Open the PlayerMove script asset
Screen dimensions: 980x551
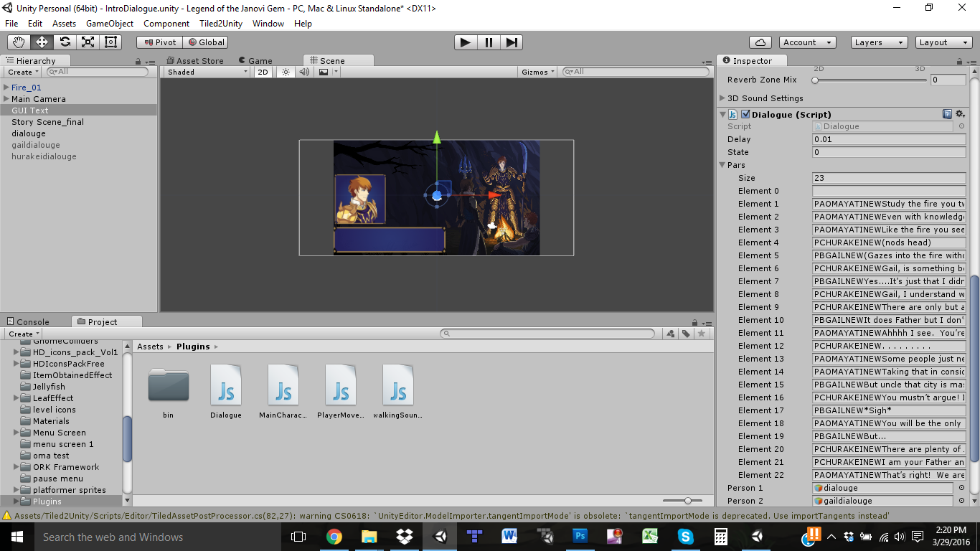tap(340, 384)
